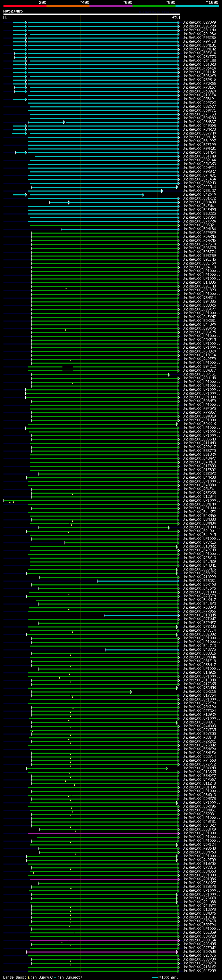Click the UniRef100_Q10CE4 label

pyautogui.click(x=199, y=95)
